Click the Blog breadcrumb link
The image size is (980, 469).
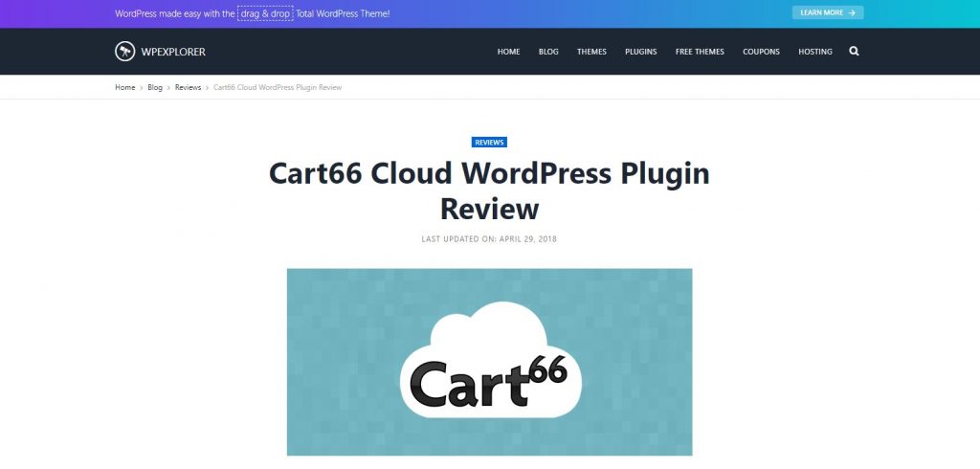(x=155, y=87)
